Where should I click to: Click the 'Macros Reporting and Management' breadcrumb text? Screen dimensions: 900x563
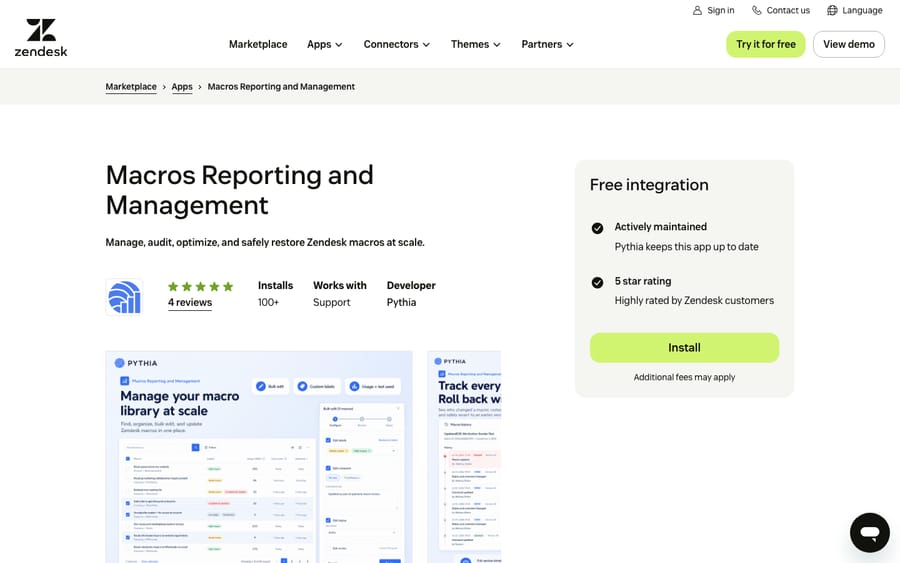281,87
